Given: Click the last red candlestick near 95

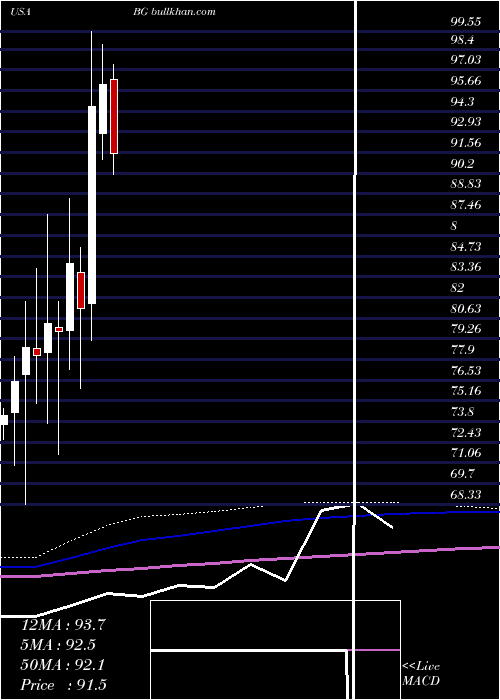Looking at the screenshot, I should [114, 117].
